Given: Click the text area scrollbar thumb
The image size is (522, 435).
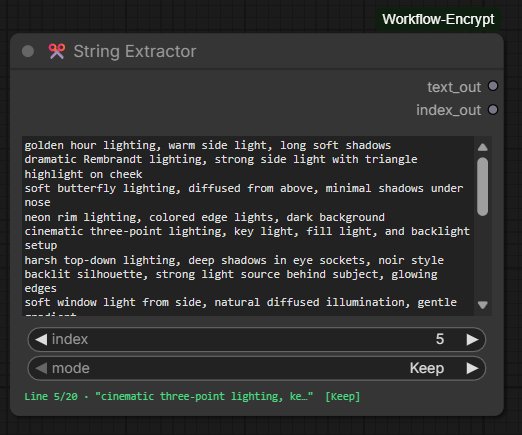Looking at the screenshot, I should pyautogui.click(x=483, y=187).
